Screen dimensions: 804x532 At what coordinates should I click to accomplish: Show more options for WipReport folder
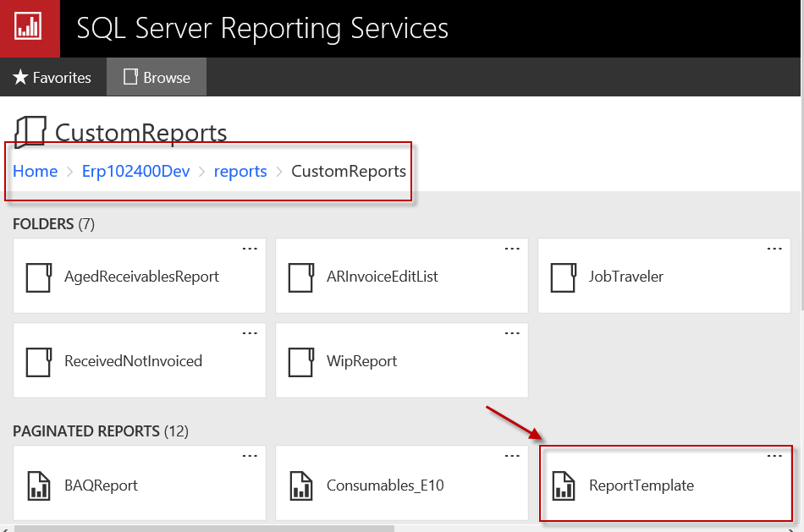(512, 333)
